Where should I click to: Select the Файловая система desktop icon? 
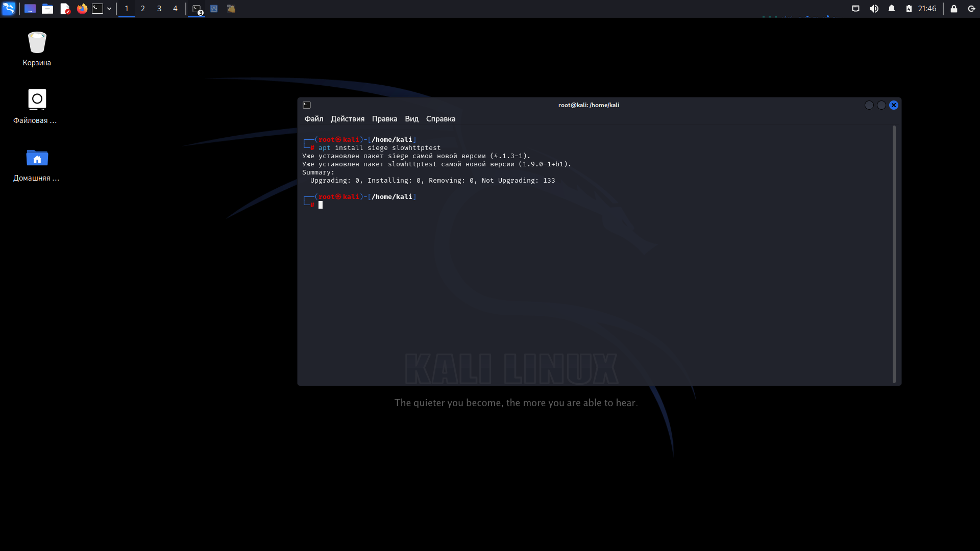coord(35,106)
